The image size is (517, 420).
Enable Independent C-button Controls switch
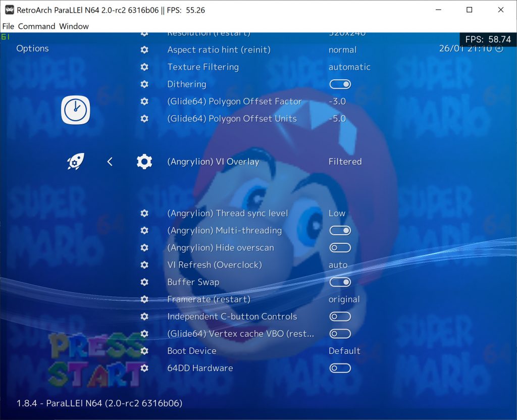(x=340, y=317)
